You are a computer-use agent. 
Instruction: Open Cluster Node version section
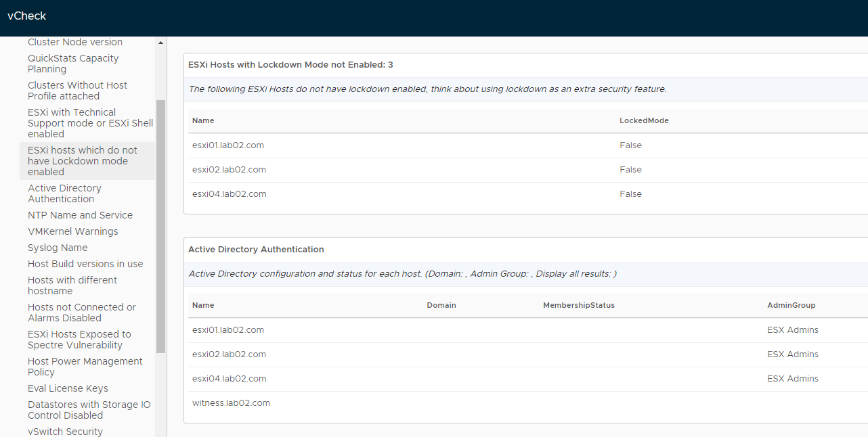pos(75,42)
